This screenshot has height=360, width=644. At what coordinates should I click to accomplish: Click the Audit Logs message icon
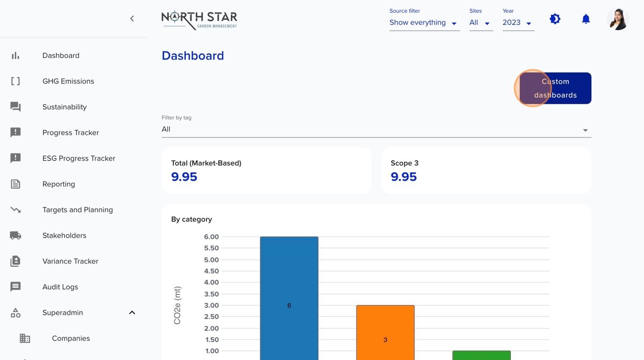coord(16,287)
